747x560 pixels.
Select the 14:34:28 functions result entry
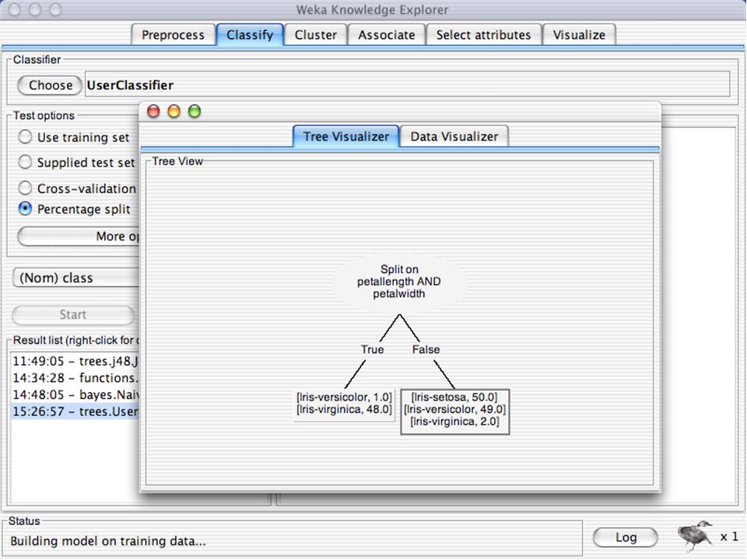(75, 378)
